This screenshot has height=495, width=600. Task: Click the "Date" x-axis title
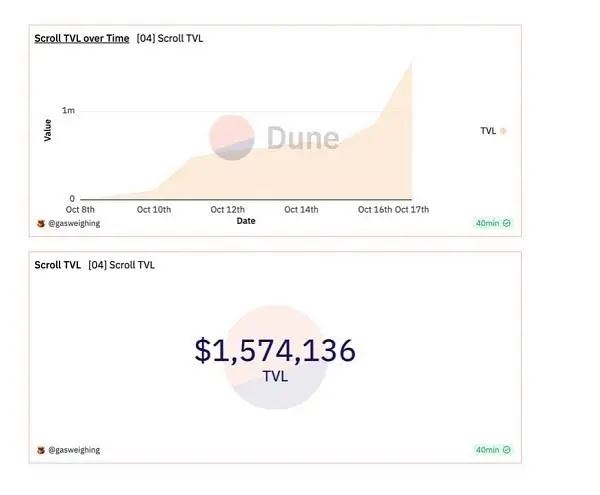(246, 221)
